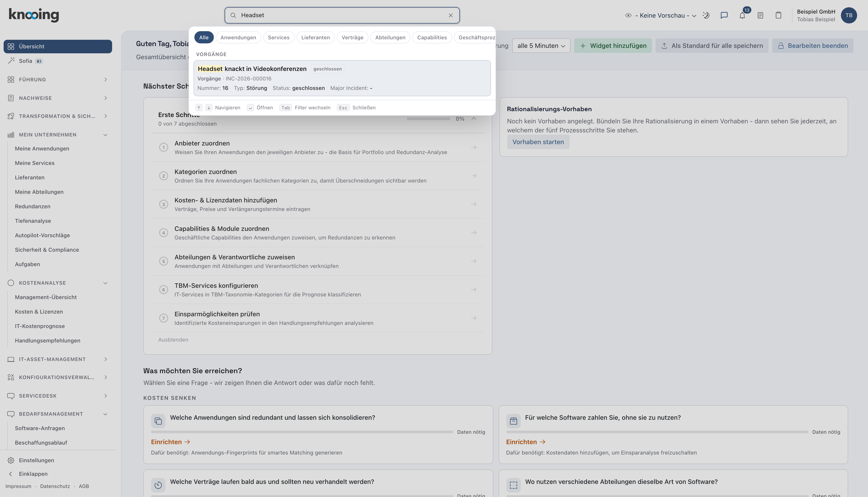Clear the Headset search query
The height and width of the screenshot is (497, 868).
click(451, 15)
